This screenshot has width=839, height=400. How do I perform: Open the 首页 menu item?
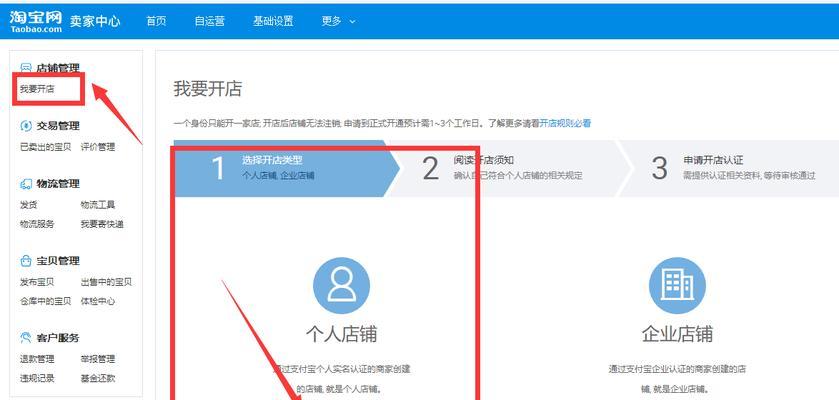point(156,21)
